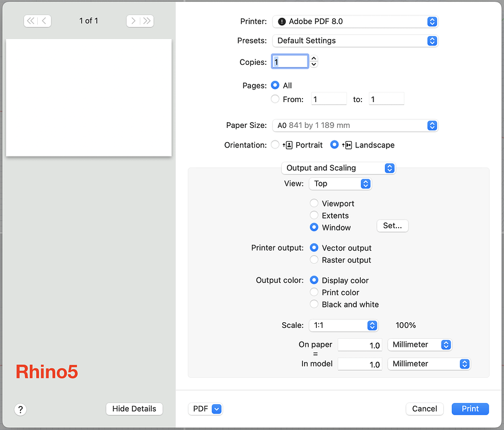This screenshot has height=430, width=504.
Task: Select Extents as the print area
Action: click(x=314, y=216)
